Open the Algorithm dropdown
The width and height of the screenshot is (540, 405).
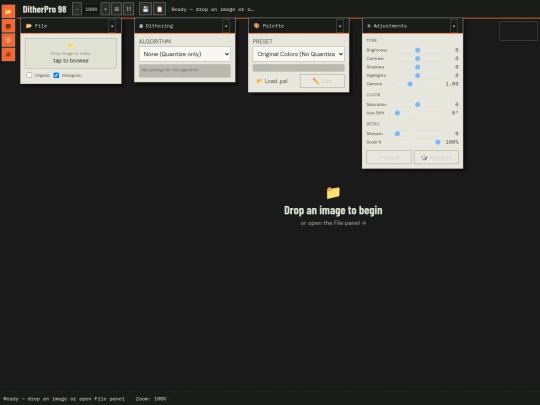click(185, 54)
